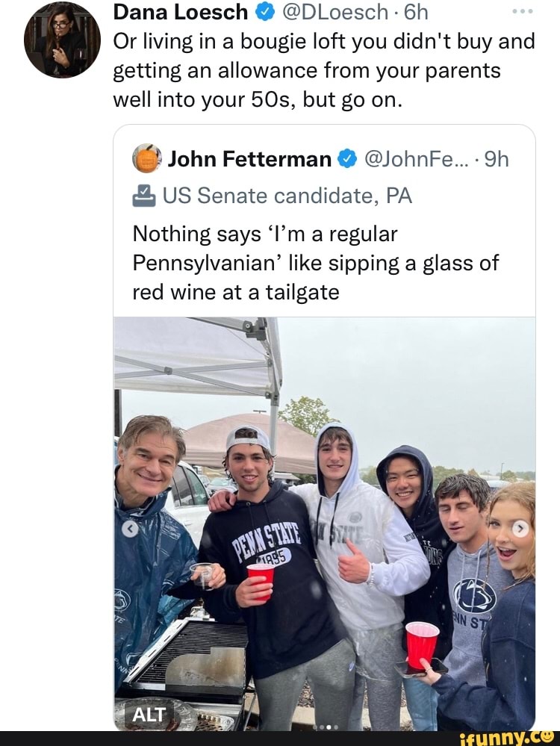Click the photo carousel dots indicator
The width and height of the screenshot is (560, 746).
coord(326,726)
